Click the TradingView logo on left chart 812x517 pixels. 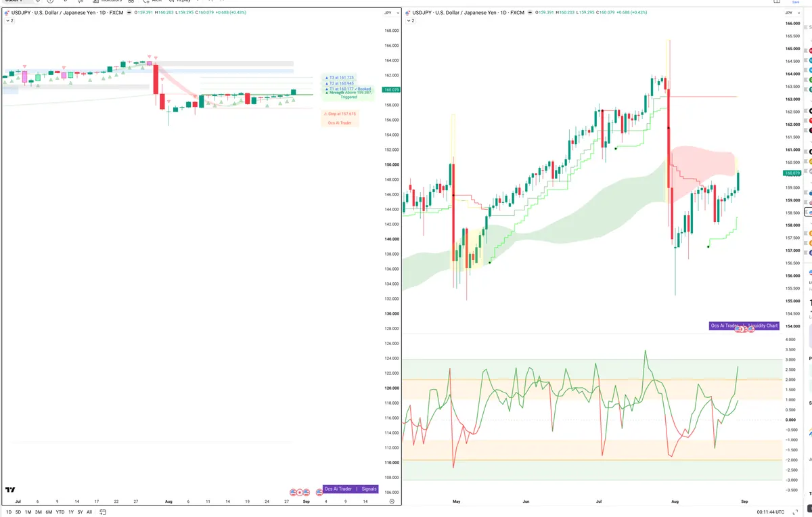pyautogui.click(x=10, y=490)
